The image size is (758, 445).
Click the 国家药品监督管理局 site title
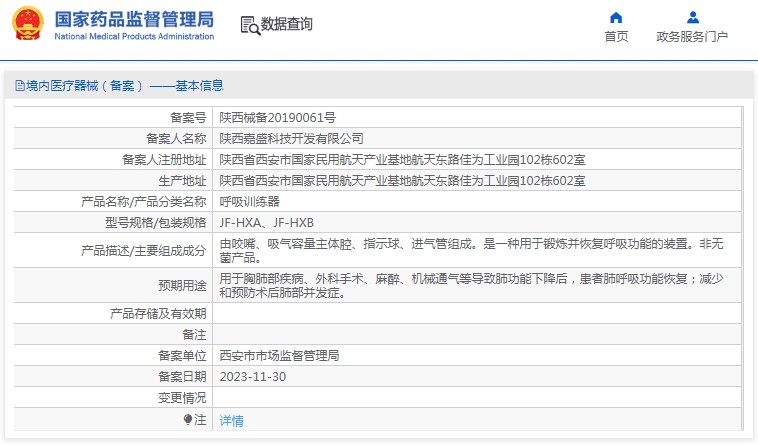[x=134, y=19]
